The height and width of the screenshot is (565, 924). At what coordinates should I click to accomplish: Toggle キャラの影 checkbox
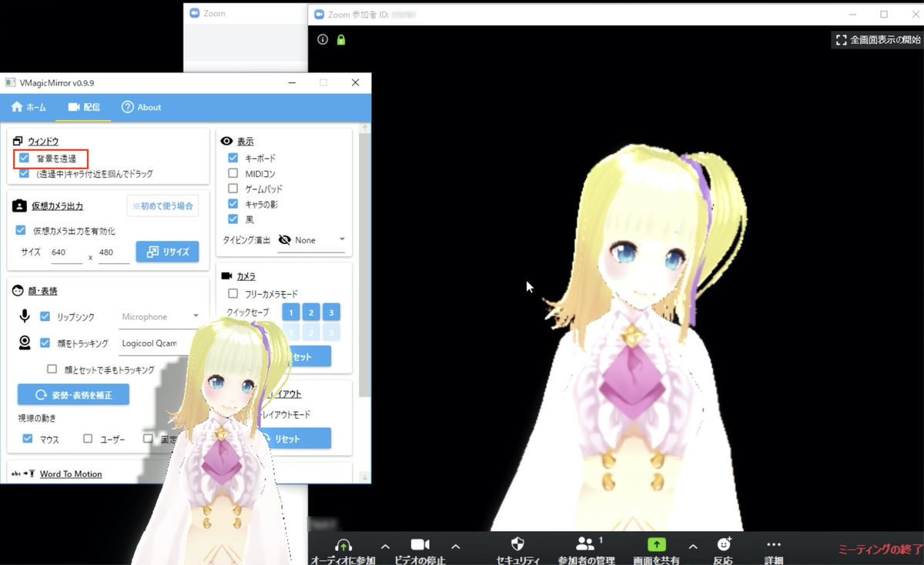click(x=233, y=204)
